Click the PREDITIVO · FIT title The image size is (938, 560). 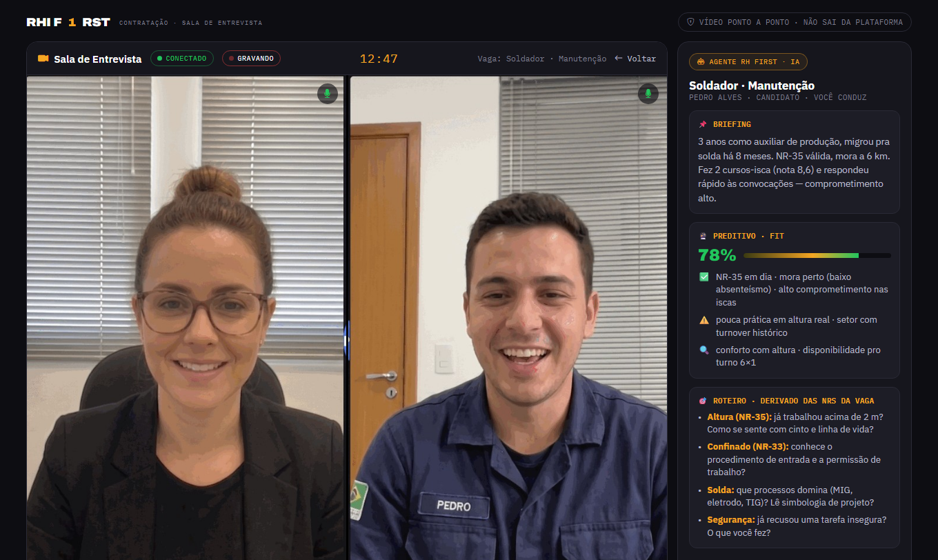click(748, 237)
